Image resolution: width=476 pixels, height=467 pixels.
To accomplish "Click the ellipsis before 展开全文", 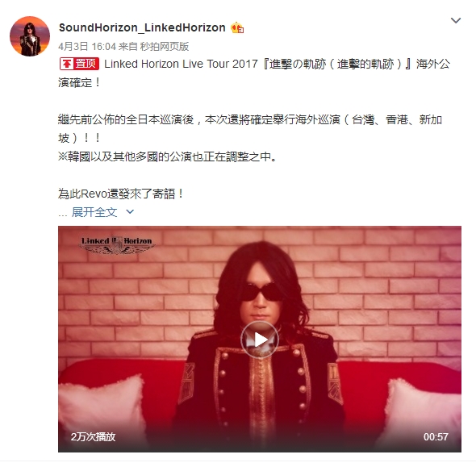I will pyautogui.click(x=63, y=214).
